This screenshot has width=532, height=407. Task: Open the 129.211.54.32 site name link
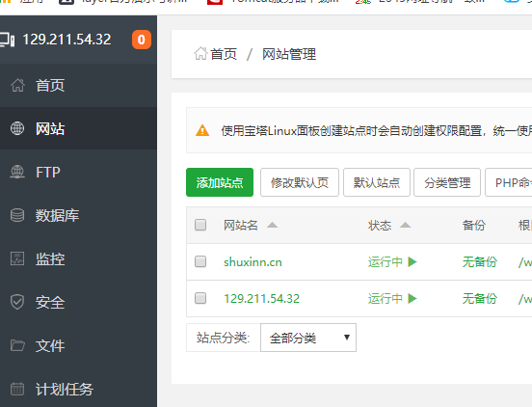tap(261, 299)
